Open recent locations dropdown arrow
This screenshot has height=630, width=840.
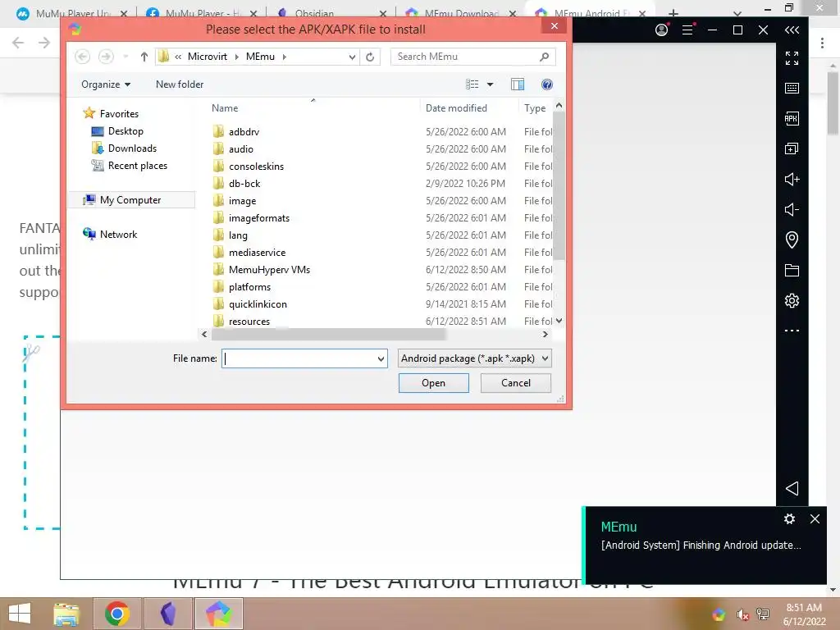(x=126, y=57)
